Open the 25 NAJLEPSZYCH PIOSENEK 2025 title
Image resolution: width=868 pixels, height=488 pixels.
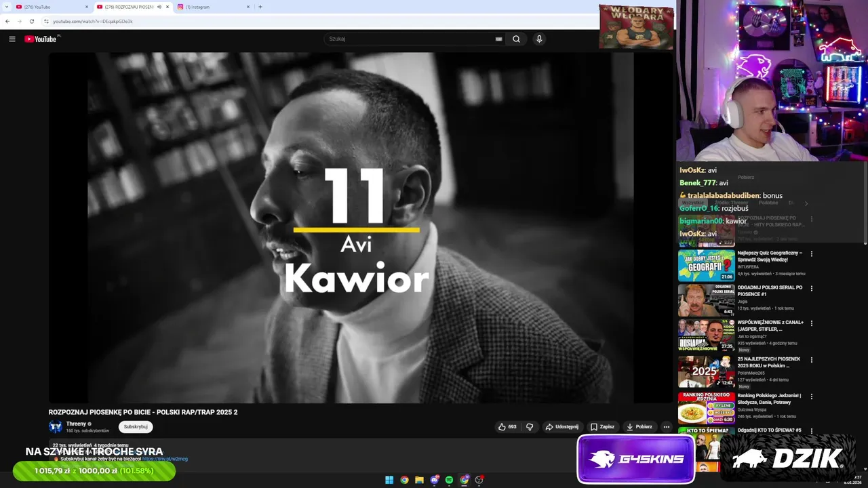pyautogui.click(x=769, y=362)
